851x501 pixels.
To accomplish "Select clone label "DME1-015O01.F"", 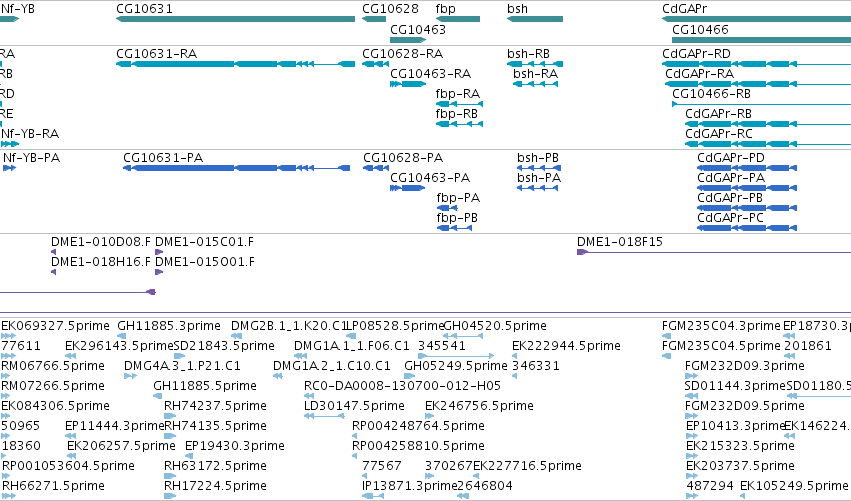I will [x=205, y=262].
